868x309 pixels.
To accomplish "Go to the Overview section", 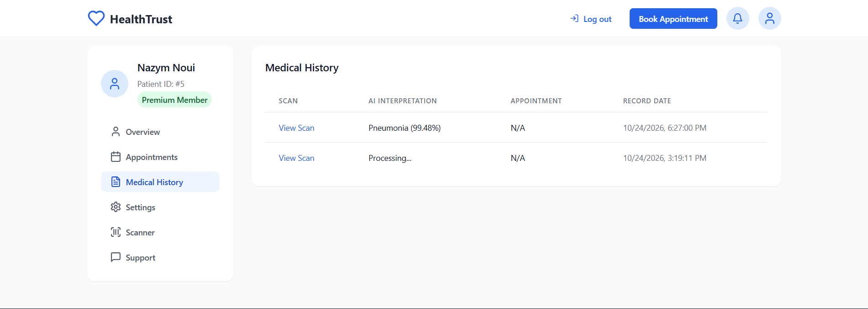I will click(x=160, y=132).
